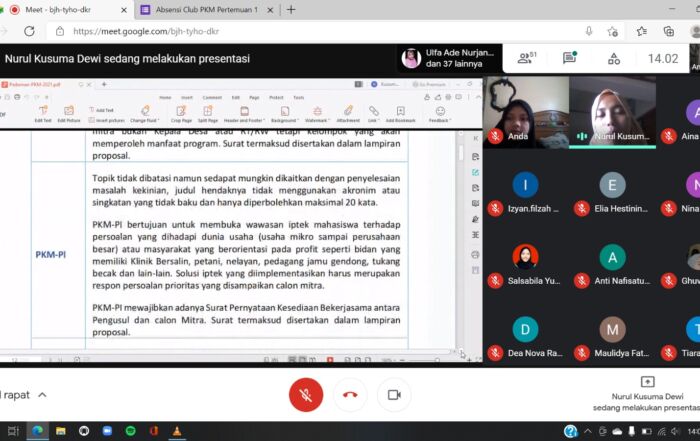
Task: Open the meeting chat panel
Action: pos(569,59)
